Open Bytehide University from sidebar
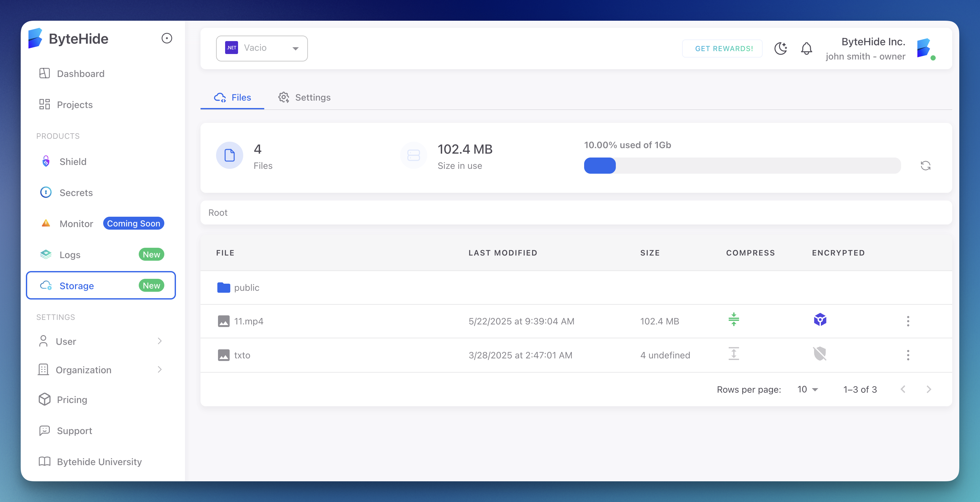Viewport: 980px width, 502px height. click(99, 462)
